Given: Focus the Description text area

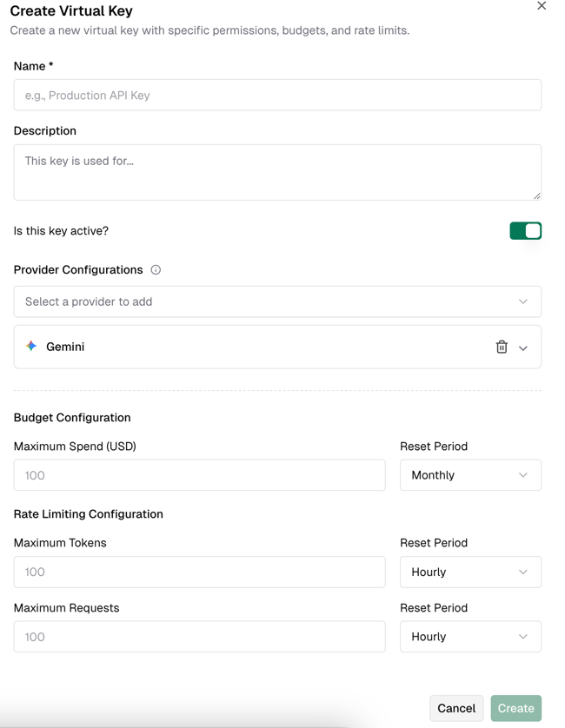Looking at the screenshot, I should (x=277, y=172).
